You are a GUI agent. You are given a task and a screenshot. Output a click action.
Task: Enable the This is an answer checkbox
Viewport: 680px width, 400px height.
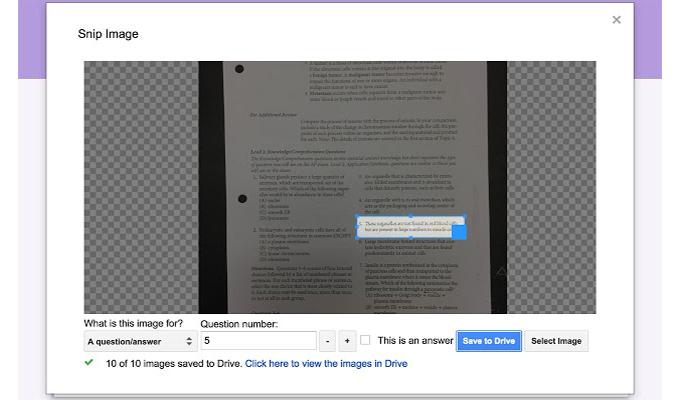pos(365,340)
